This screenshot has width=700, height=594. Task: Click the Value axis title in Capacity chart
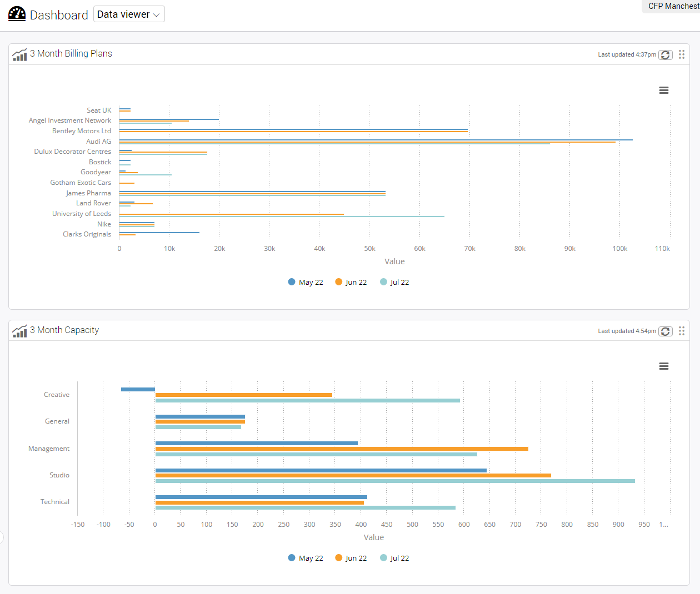374,537
